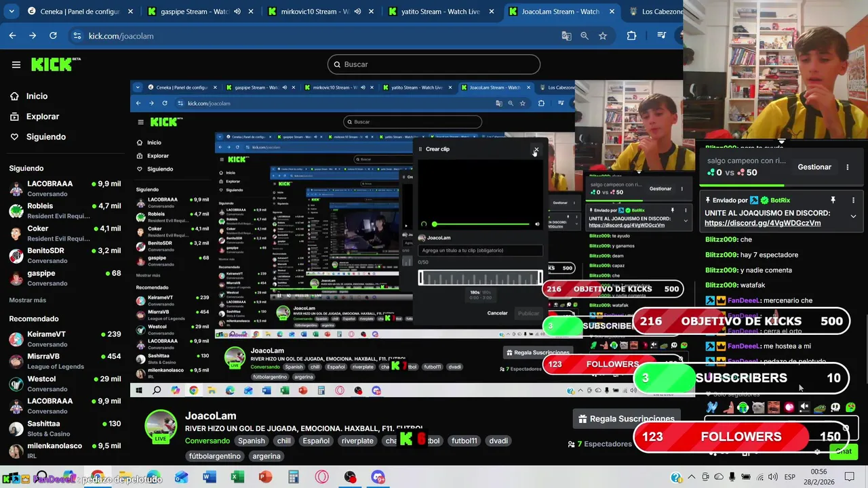Toggle the pin on BotRix pinned message
The image size is (868, 488).
tap(833, 200)
